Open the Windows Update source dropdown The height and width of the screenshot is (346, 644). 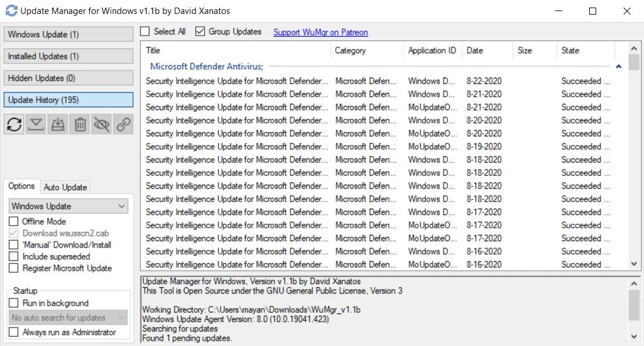pyautogui.click(x=68, y=206)
